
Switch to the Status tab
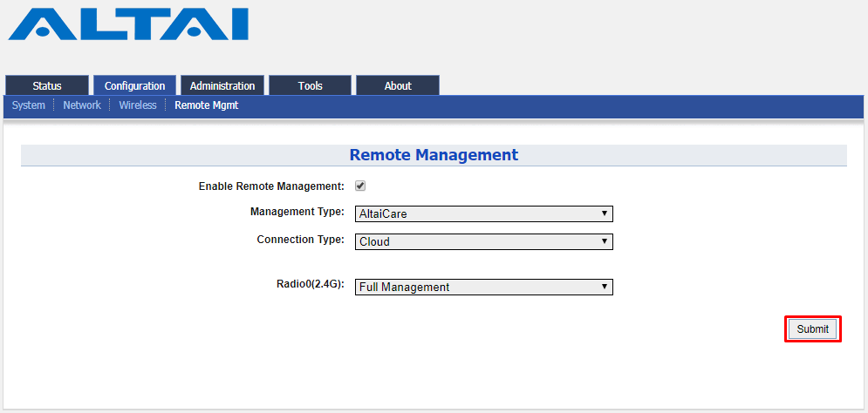coord(47,85)
